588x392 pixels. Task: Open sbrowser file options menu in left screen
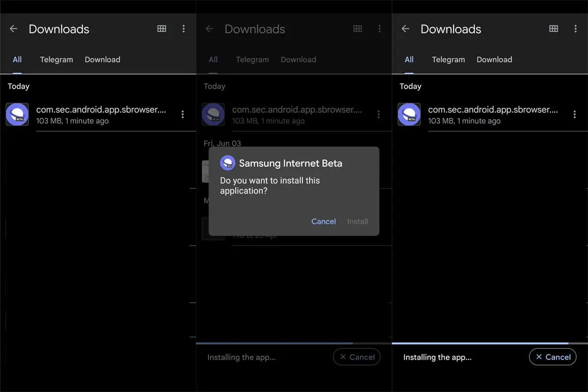183,114
